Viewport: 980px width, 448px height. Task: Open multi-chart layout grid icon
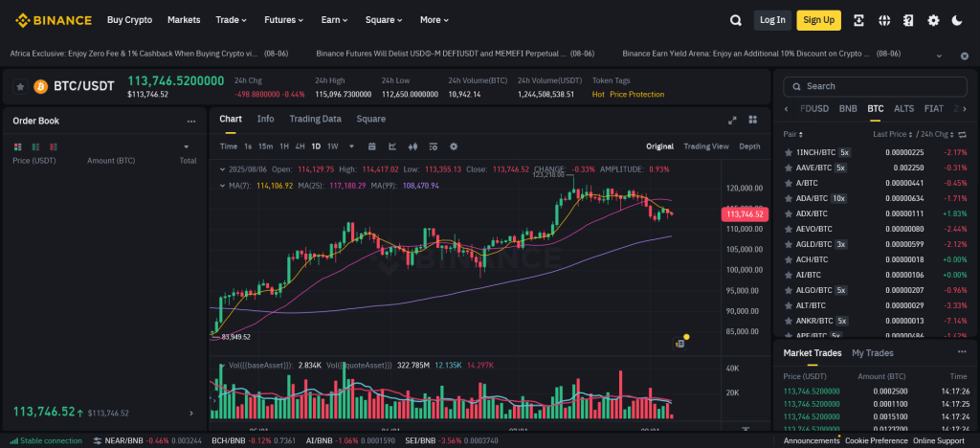(753, 120)
